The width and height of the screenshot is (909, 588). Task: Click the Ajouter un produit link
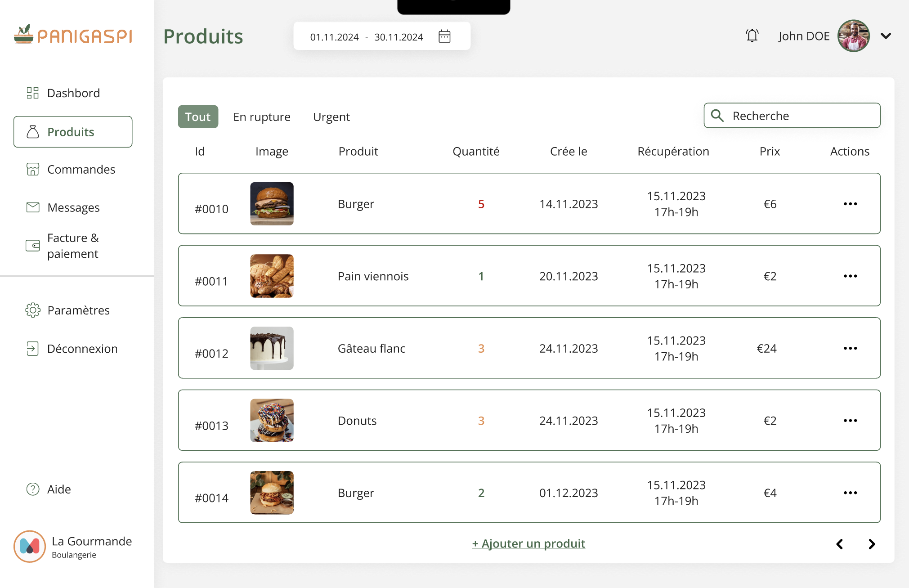pyautogui.click(x=528, y=543)
